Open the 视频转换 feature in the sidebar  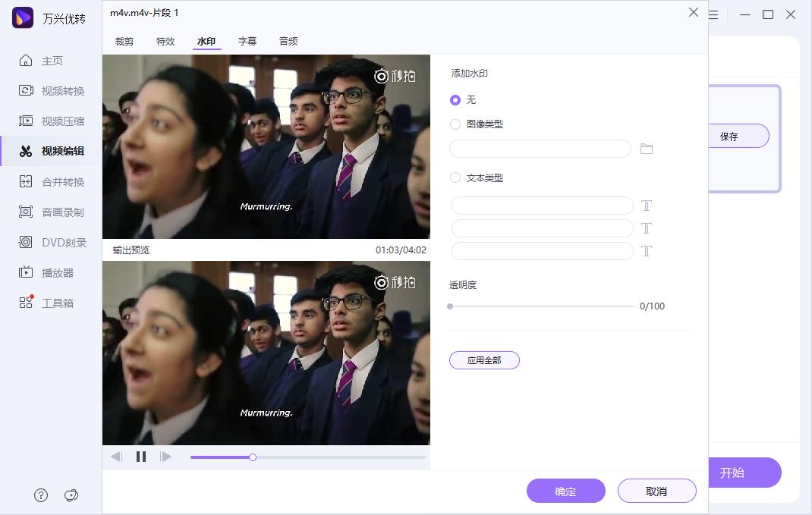coord(57,90)
